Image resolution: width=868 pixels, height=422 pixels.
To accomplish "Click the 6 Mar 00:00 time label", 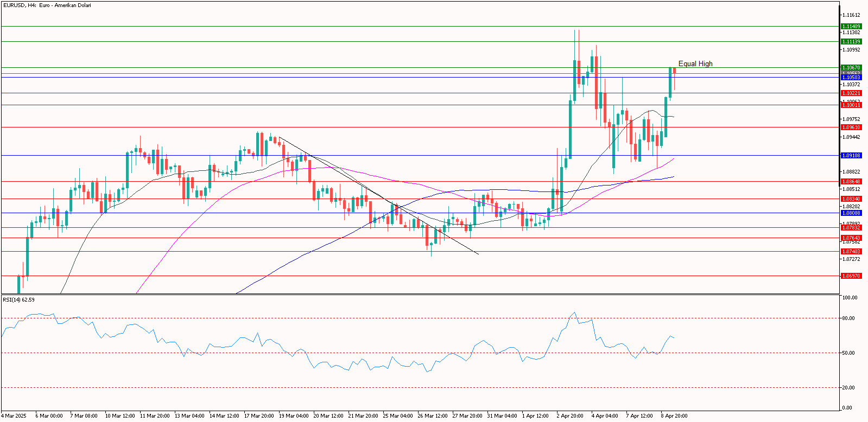I will click(49, 416).
